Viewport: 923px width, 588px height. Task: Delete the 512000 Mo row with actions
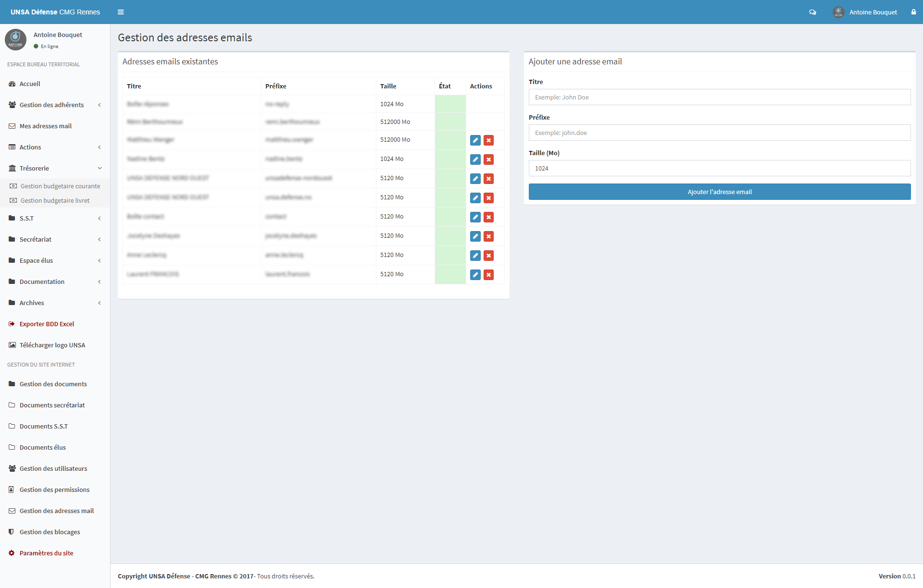(x=488, y=140)
